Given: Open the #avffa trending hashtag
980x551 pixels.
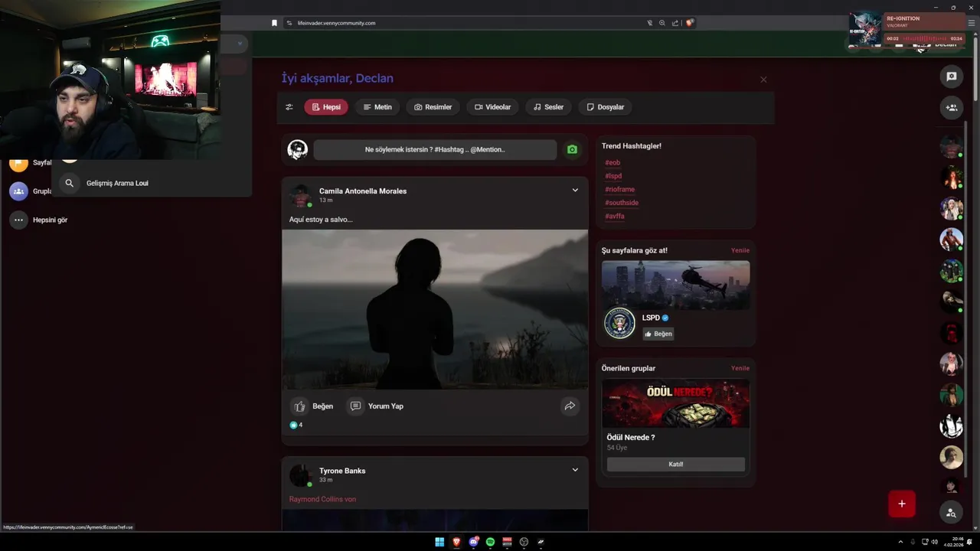Looking at the screenshot, I should (x=615, y=216).
